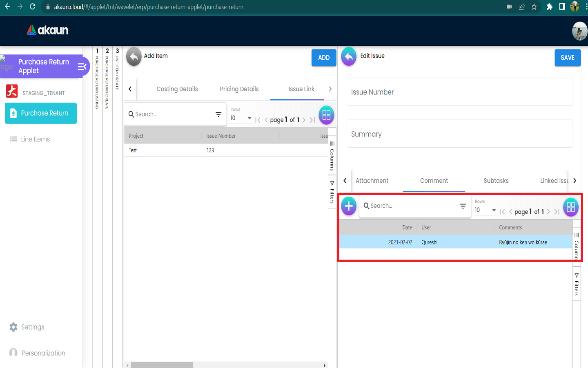
Task: Click the akaun logo
Action: point(48,30)
